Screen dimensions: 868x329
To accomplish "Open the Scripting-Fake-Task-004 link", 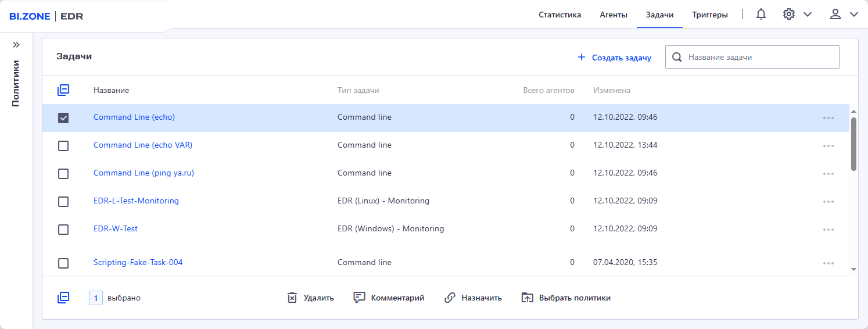I will coord(138,262).
